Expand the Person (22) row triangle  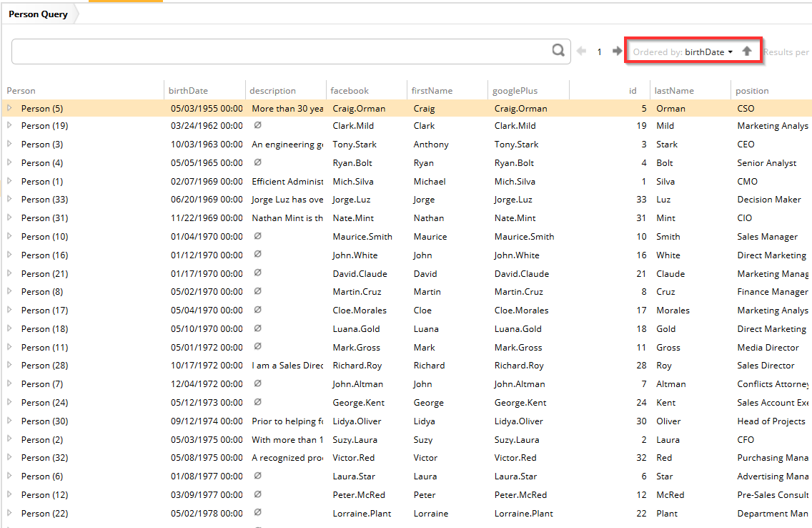(10, 513)
